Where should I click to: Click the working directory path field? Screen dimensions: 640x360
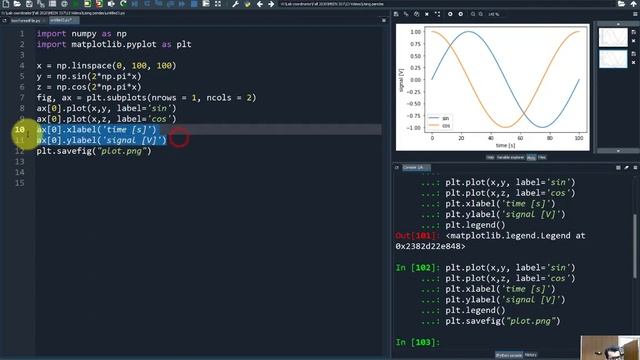coord(446,4)
